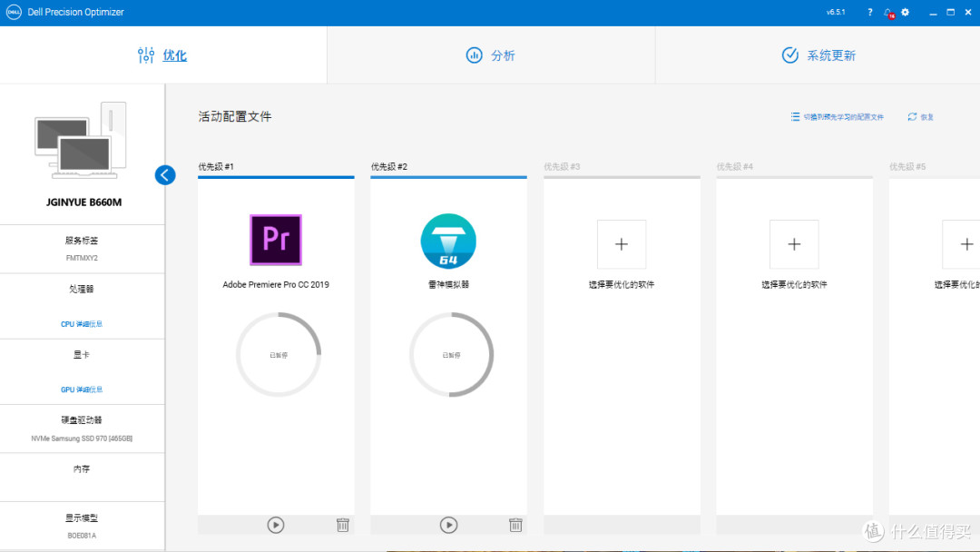Delete the Adobe Premiere Pro profile
The image size is (980, 552).
[x=342, y=525]
